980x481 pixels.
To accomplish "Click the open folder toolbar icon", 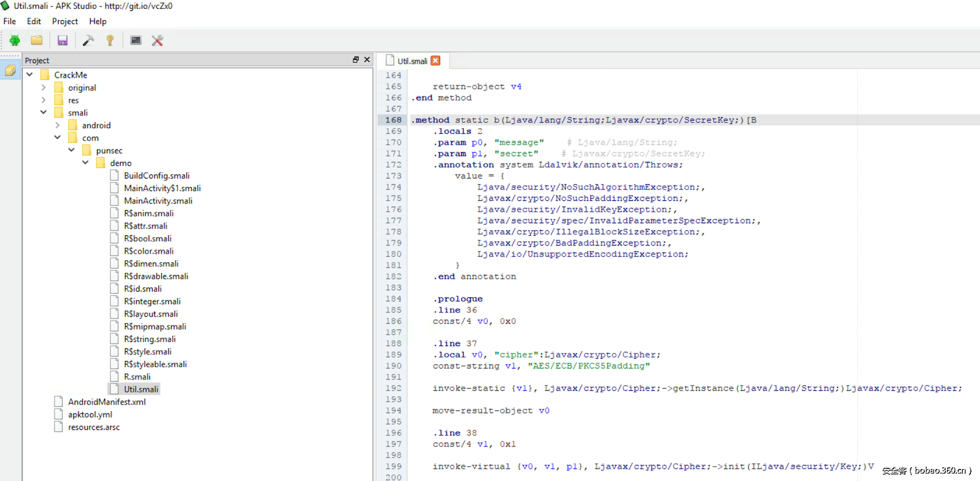I will [37, 40].
